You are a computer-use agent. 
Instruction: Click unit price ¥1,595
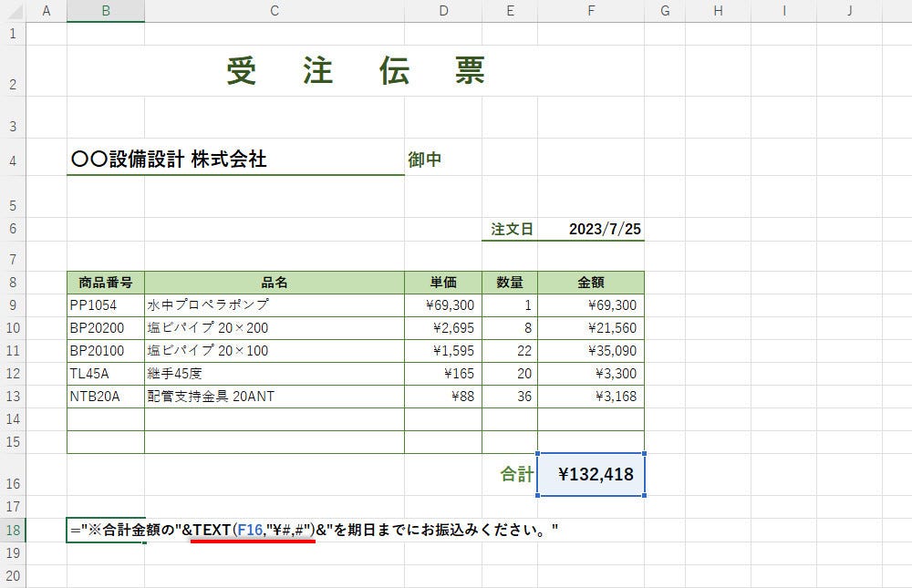coord(443,351)
